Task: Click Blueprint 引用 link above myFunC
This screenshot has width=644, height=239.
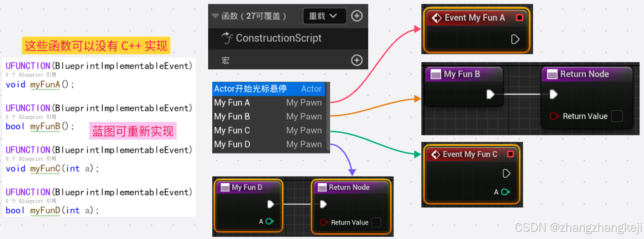Action: point(31,159)
